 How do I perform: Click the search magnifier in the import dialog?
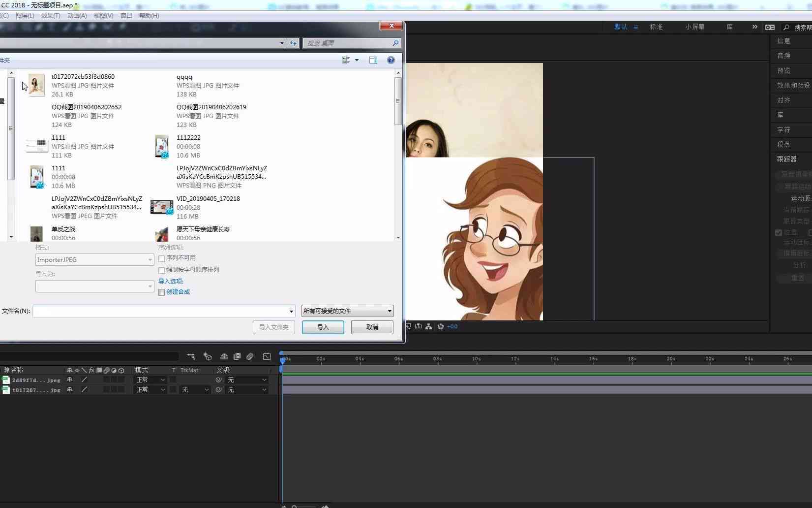[395, 43]
